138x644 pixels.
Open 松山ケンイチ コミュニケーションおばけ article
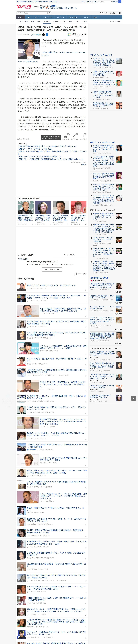point(56,633)
